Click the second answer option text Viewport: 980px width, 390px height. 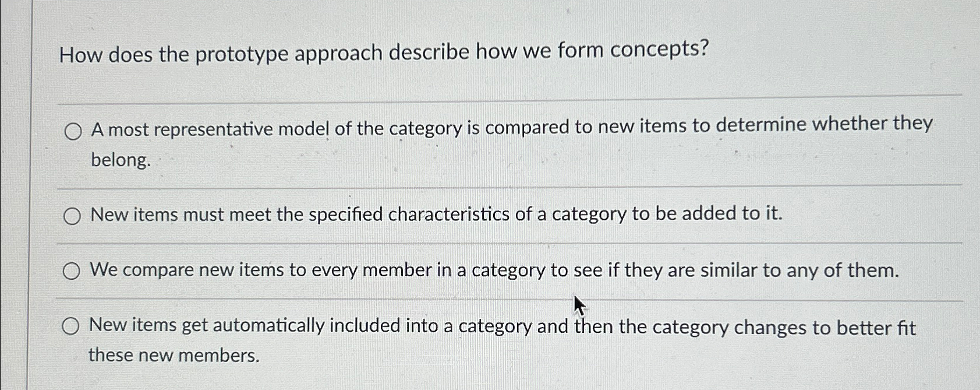(436, 214)
